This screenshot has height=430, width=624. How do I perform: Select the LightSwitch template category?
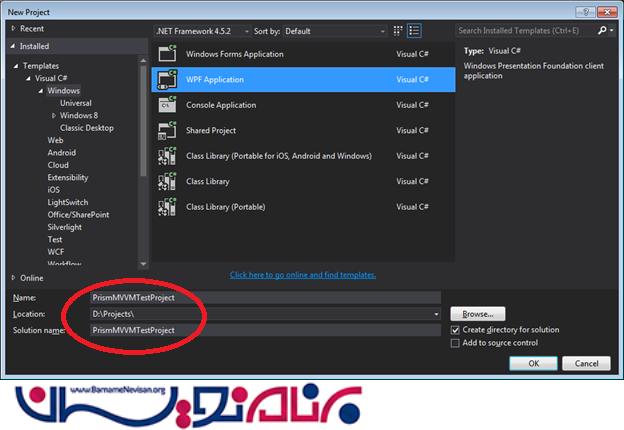point(68,202)
